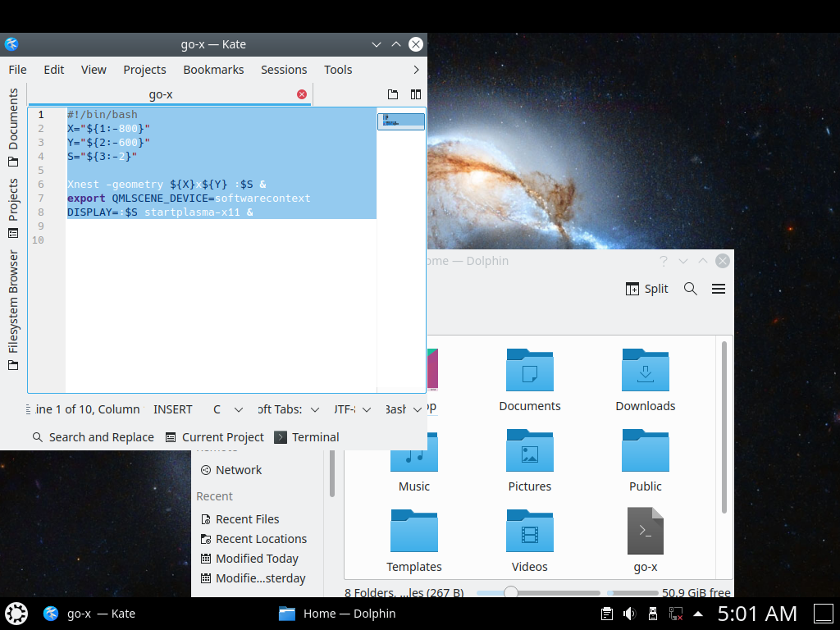This screenshot has height=630, width=840.
Task: Open the Downloads folder
Action: tap(645, 379)
